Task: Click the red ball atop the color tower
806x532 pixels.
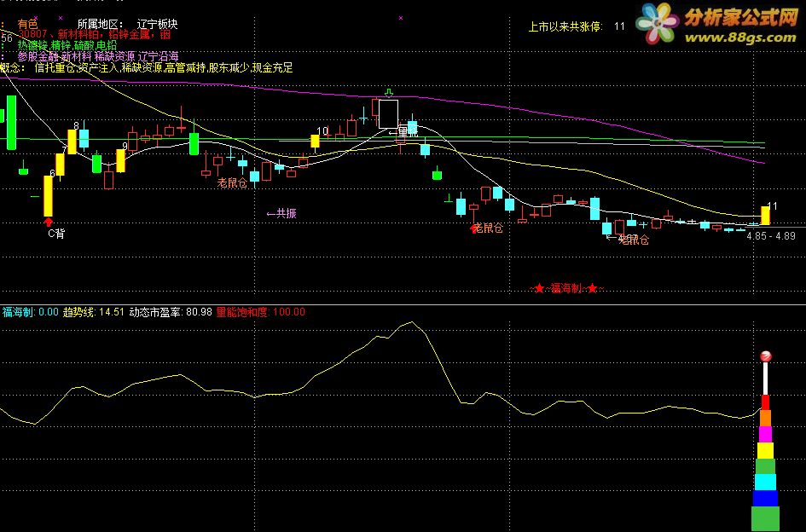Action: (x=765, y=356)
